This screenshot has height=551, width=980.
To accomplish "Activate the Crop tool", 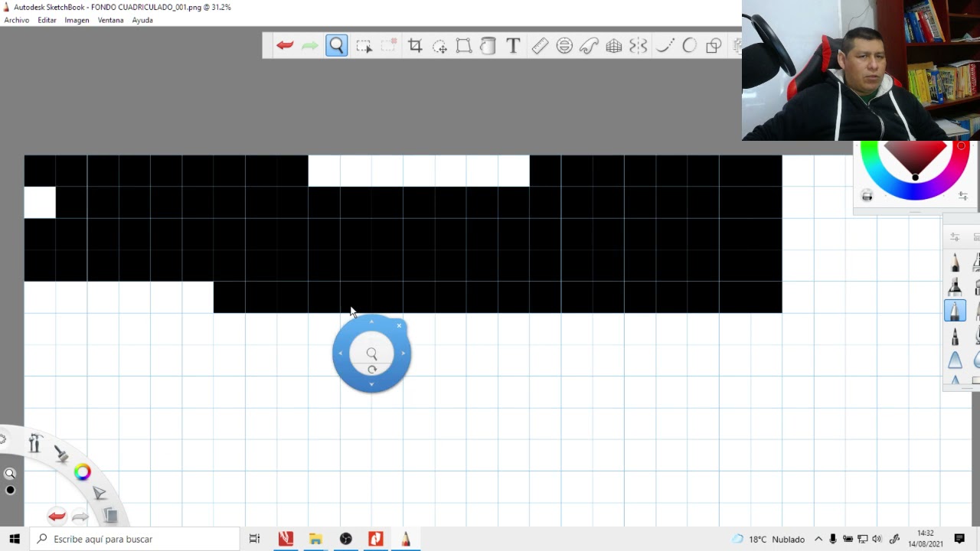I will 415,46.
